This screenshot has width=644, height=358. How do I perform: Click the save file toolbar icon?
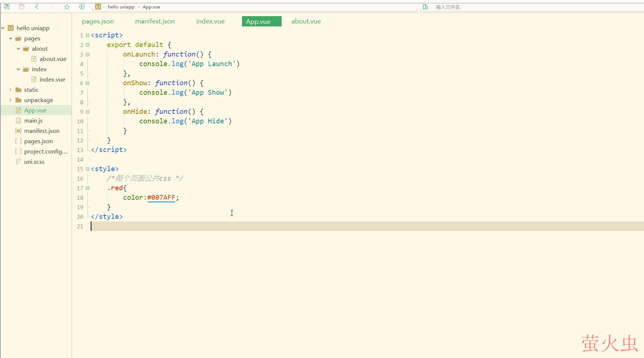22,7
